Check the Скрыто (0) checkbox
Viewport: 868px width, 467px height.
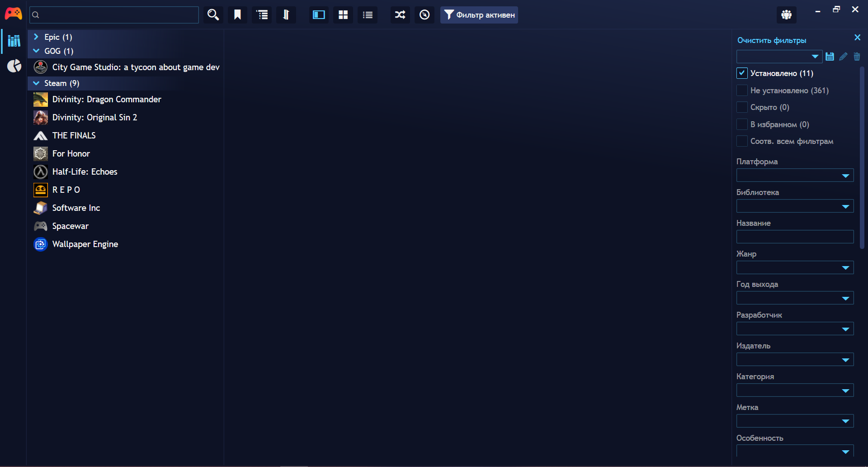pos(742,107)
